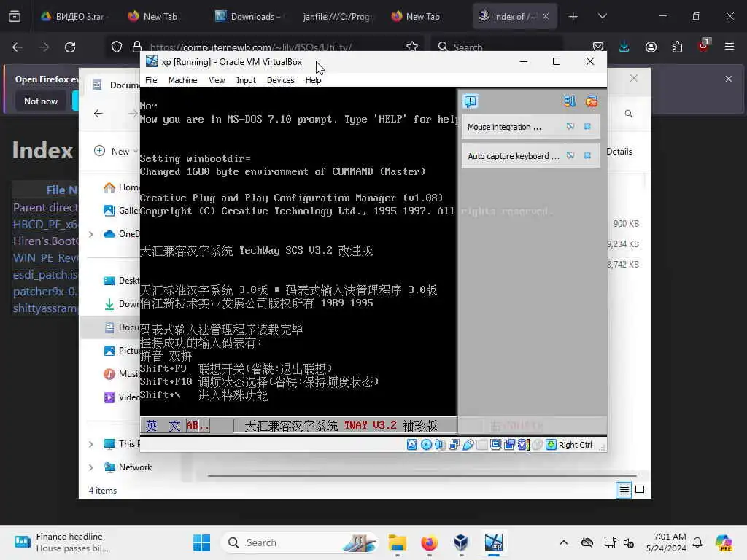Viewport: 747px width, 560px height.
Task: Open the list all tabs dropdown in Firefox
Action: point(603,16)
